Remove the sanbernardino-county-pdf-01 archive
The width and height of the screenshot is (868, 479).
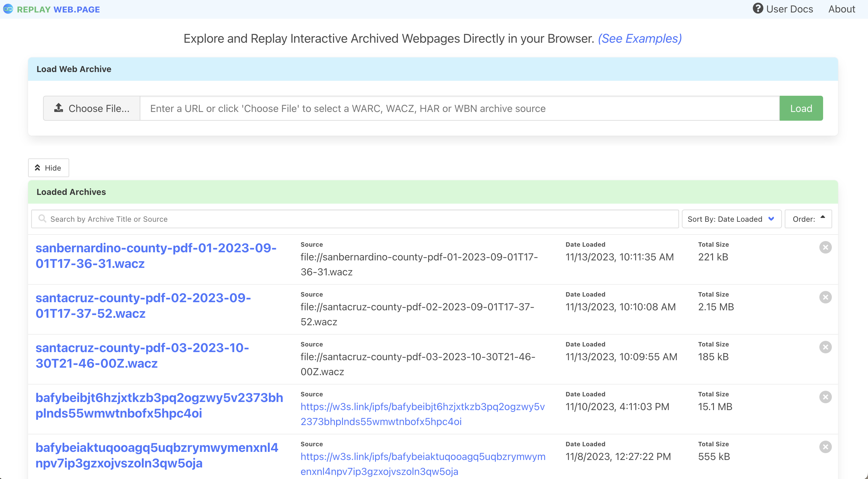(x=825, y=247)
